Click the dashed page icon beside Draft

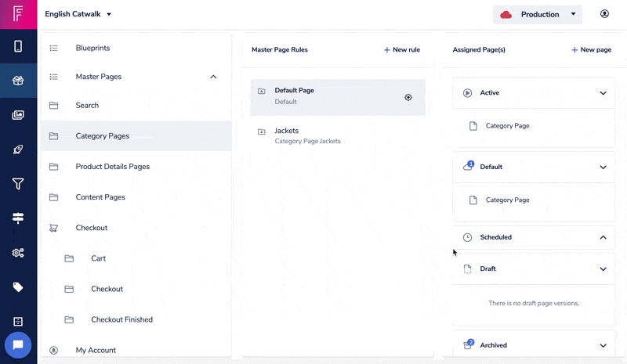pos(467,269)
